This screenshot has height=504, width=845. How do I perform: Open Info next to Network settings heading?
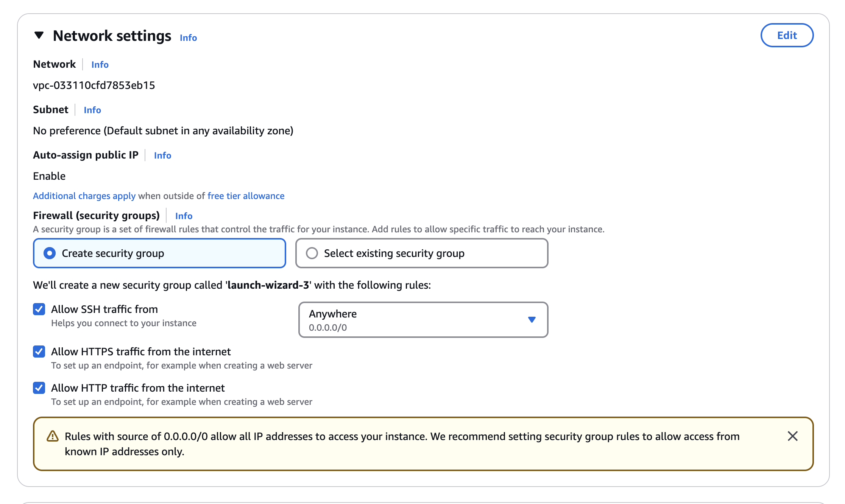click(188, 37)
